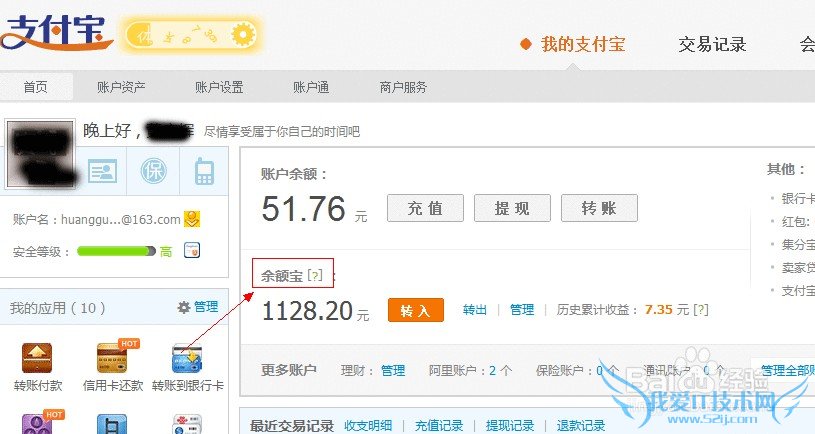This screenshot has width=815, height=434.
Task: Switch to the 交易记录 top tab
Action: coord(712,44)
